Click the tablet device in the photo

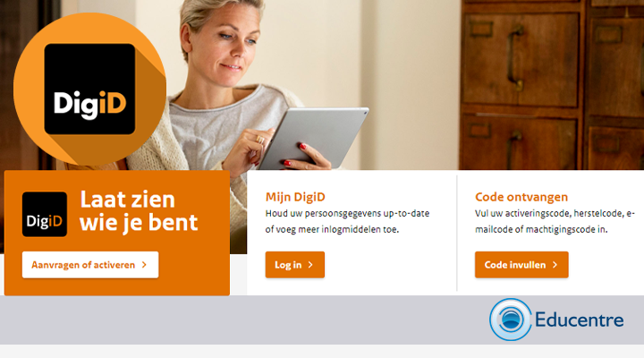pos(313,136)
